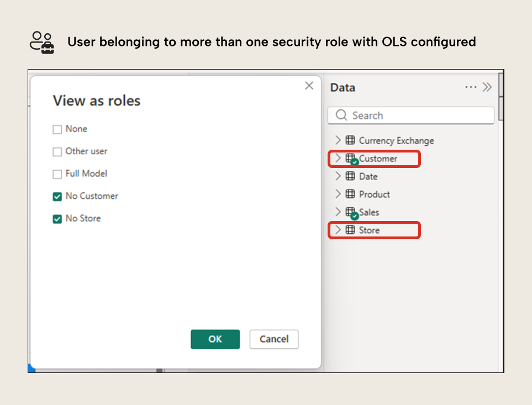This screenshot has width=532, height=405.
Task: Open the Data pane more options ellipsis
Action: 471,87
